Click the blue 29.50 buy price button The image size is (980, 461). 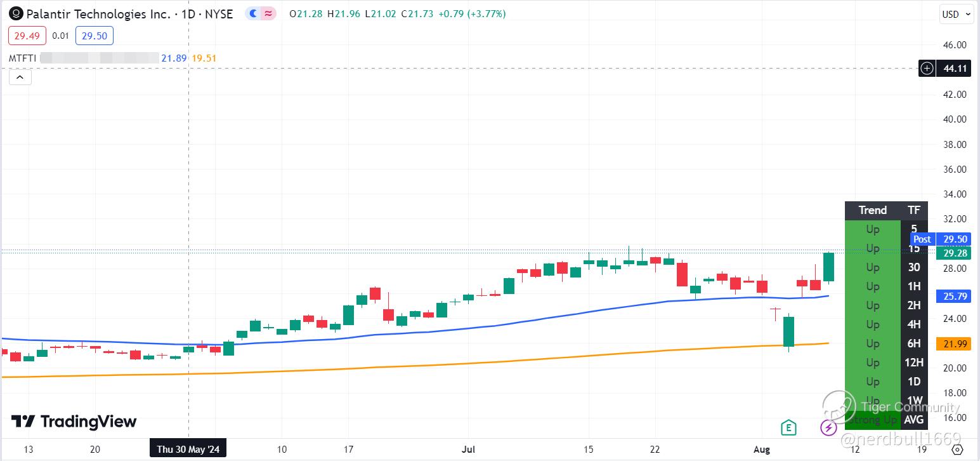click(x=95, y=36)
